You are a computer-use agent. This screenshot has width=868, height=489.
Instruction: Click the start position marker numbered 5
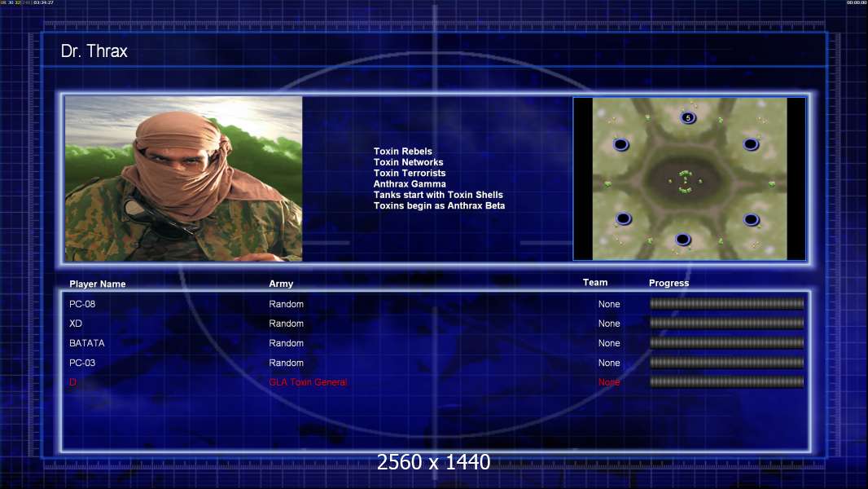687,117
